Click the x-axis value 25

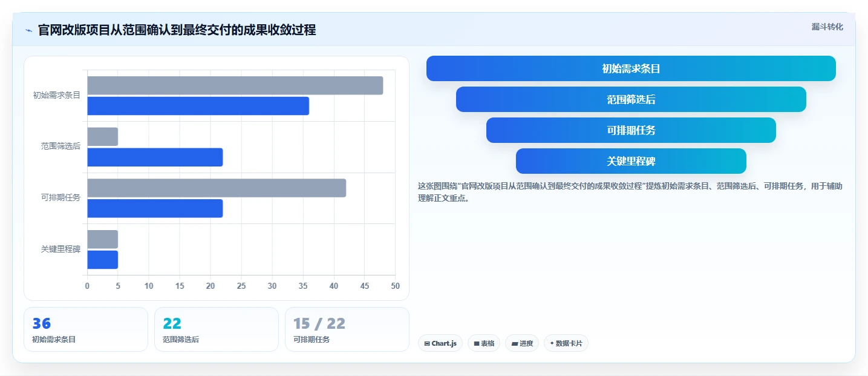tap(241, 286)
